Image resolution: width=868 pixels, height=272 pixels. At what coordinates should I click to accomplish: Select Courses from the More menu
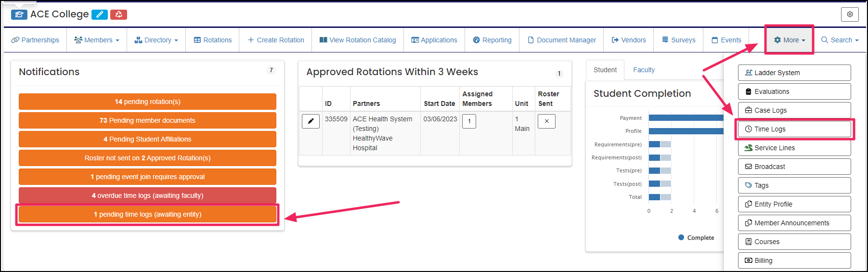[x=794, y=242]
